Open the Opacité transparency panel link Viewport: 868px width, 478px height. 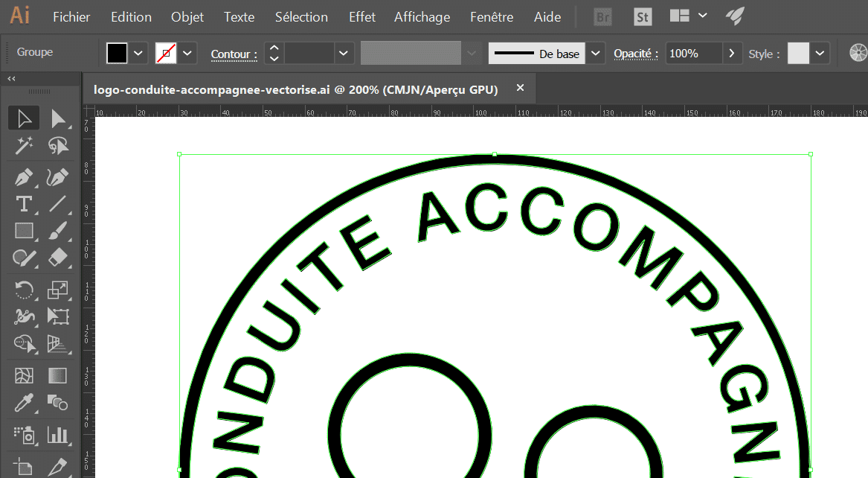(635, 54)
